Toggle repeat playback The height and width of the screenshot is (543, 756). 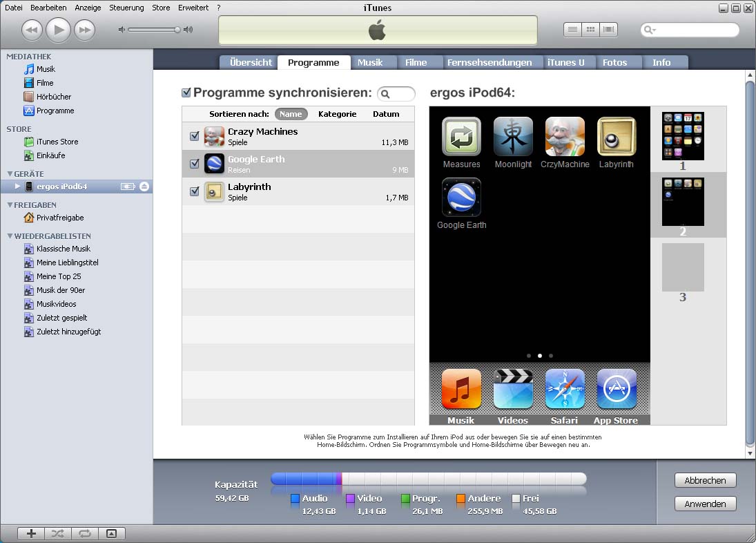click(85, 533)
